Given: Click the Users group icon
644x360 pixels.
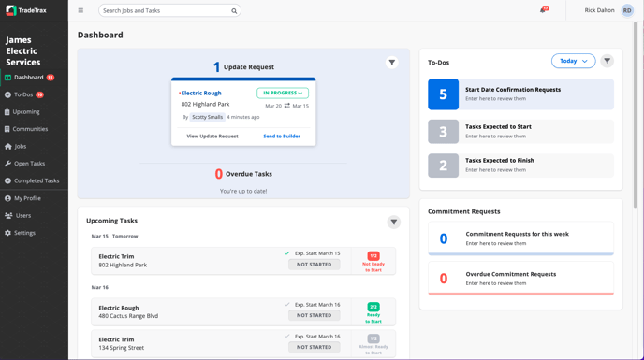Looking at the screenshot, I should pos(8,215).
